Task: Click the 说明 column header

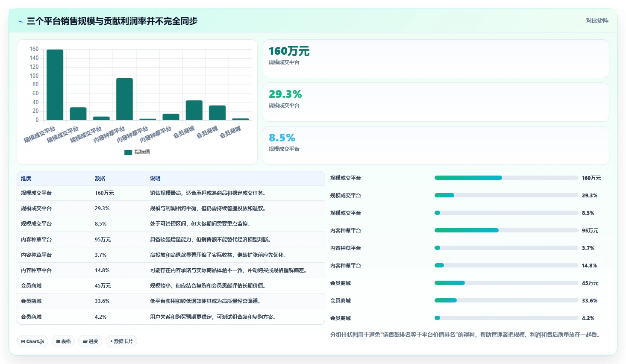Action: [155, 179]
